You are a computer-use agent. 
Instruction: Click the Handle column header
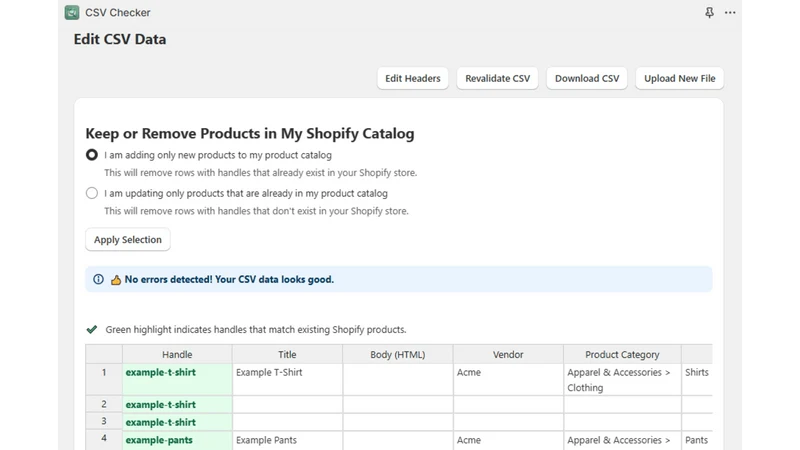click(177, 354)
